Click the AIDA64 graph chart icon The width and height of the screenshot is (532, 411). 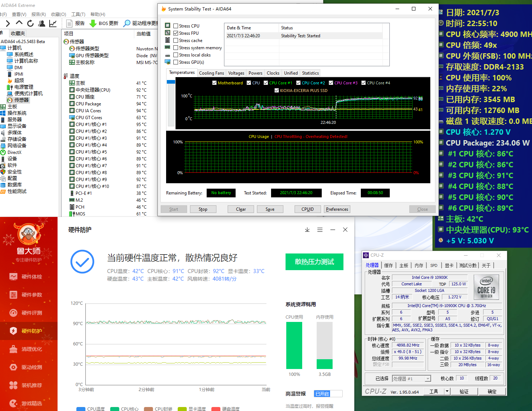53,24
